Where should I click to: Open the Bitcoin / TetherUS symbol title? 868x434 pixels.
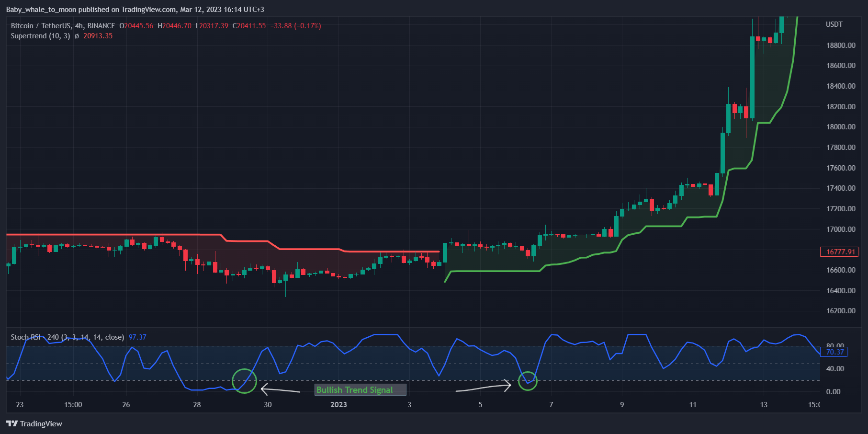tap(63, 26)
